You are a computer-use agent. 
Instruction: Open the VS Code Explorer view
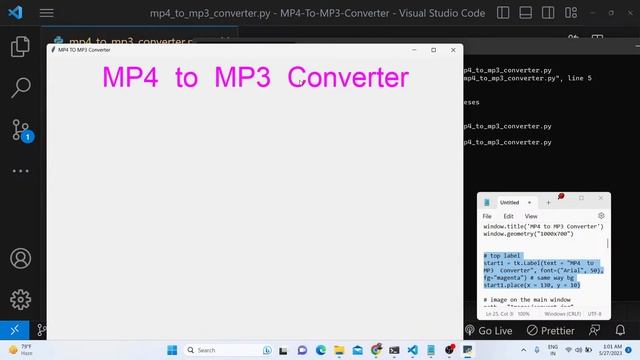(x=20, y=46)
